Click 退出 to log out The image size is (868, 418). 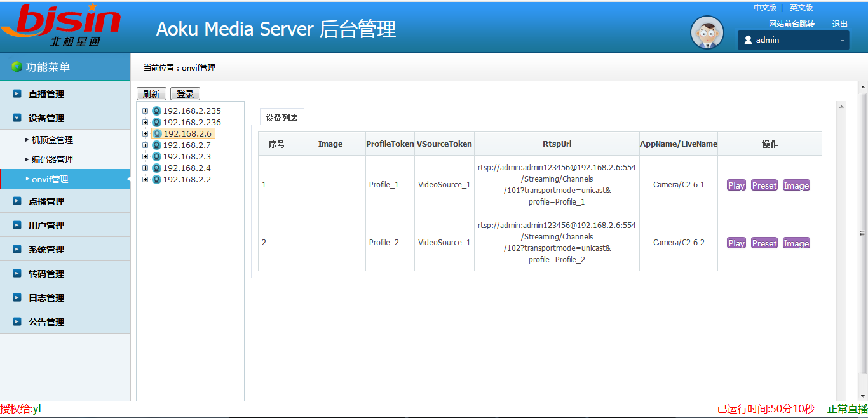[x=840, y=24]
